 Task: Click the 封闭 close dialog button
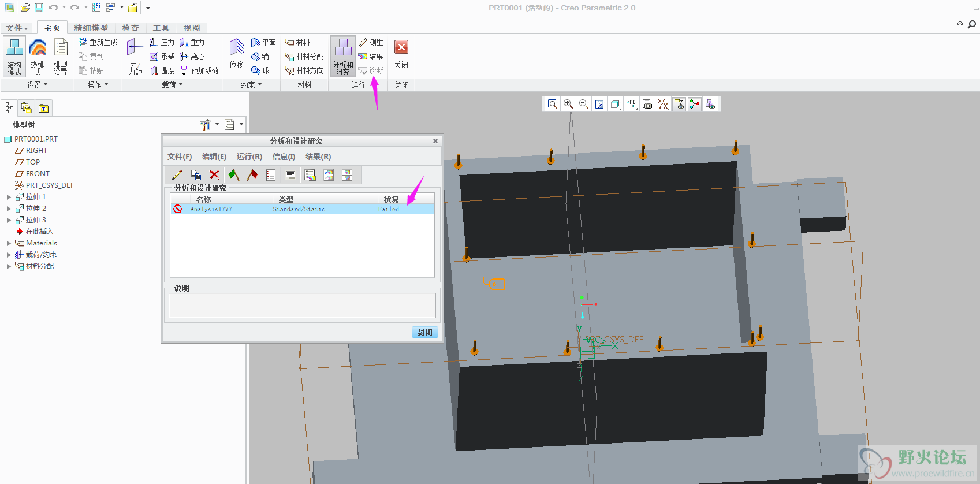pos(425,333)
